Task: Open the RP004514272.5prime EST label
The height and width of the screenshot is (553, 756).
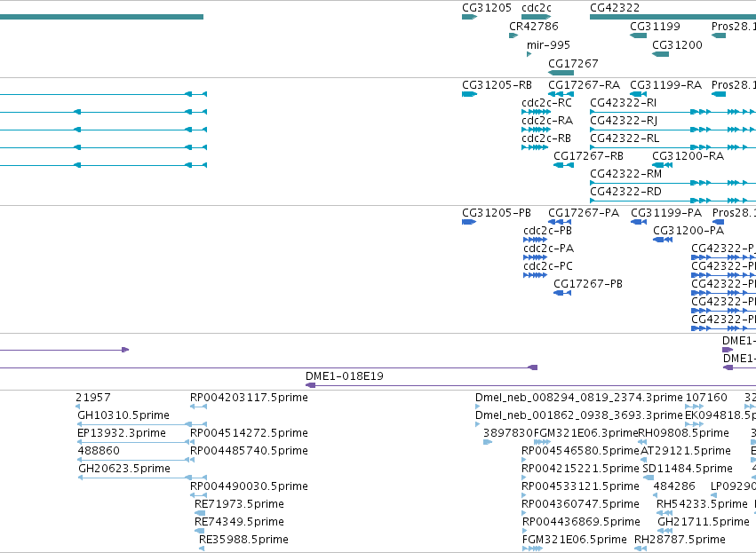Action: pos(249,433)
